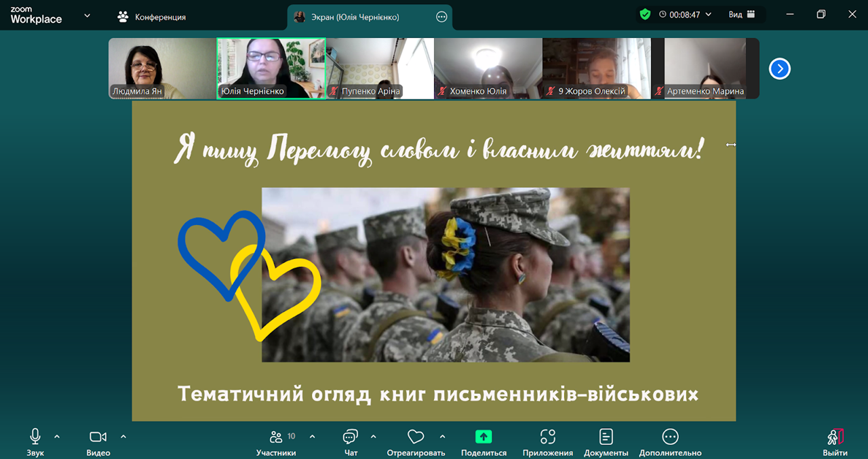Click the Выйти leave meeting button
The width and height of the screenshot is (868, 459).
pos(835,441)
